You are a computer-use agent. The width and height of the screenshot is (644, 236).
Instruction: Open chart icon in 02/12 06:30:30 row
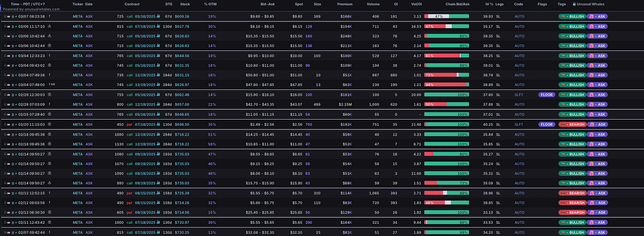pyautogui.click(x=158, y=213)
